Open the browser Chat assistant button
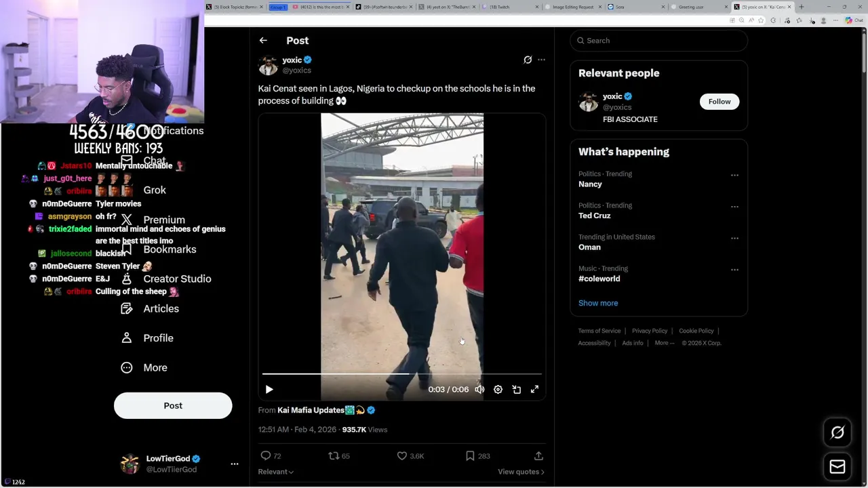868x488 pixels. pyautogui.click(x=854, y=20)
